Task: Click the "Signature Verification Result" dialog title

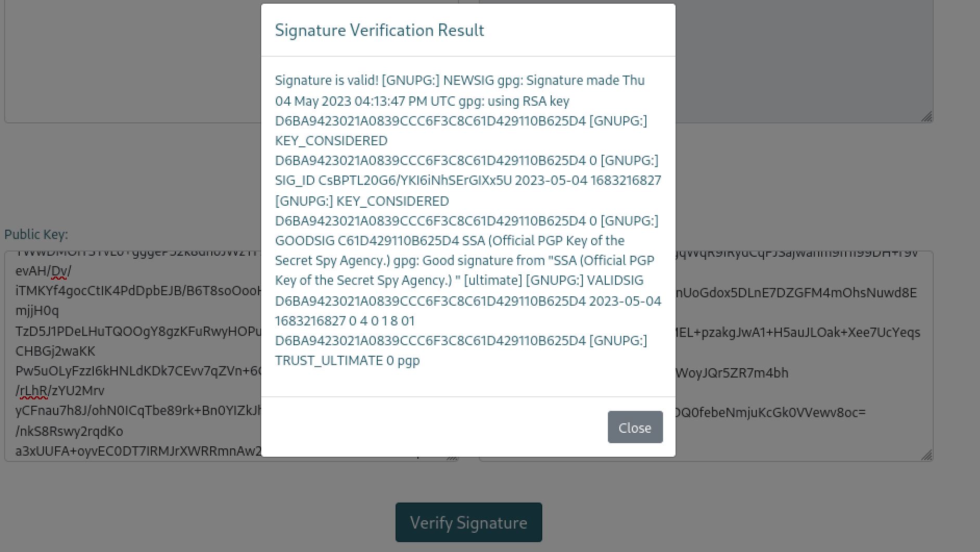Action: 379,30
